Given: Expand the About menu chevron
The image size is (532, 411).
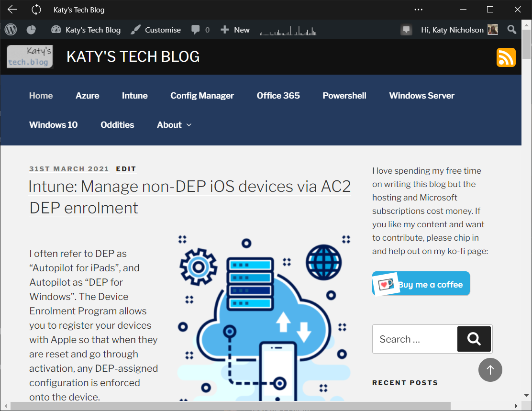Looking at the screenshot, I should [x=188, y=125].
